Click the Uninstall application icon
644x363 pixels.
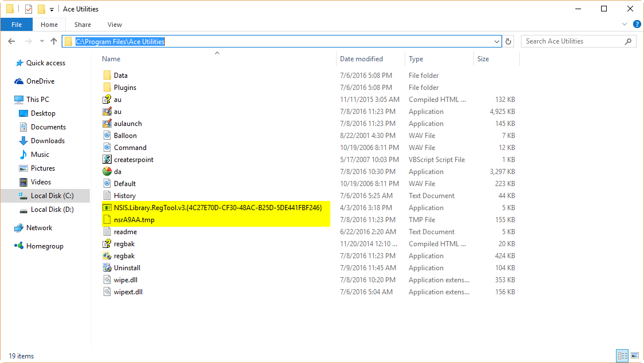click(107, 268)
